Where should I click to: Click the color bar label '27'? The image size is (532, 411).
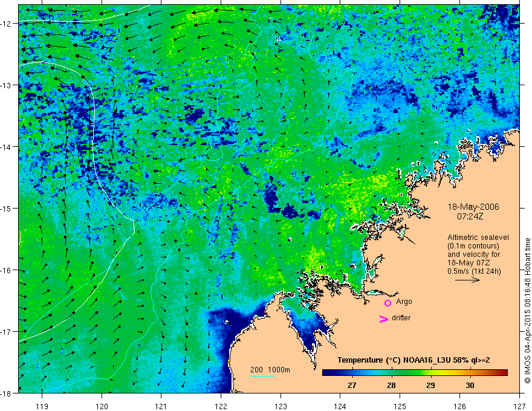pyautogui.click(x=352, y=385)
